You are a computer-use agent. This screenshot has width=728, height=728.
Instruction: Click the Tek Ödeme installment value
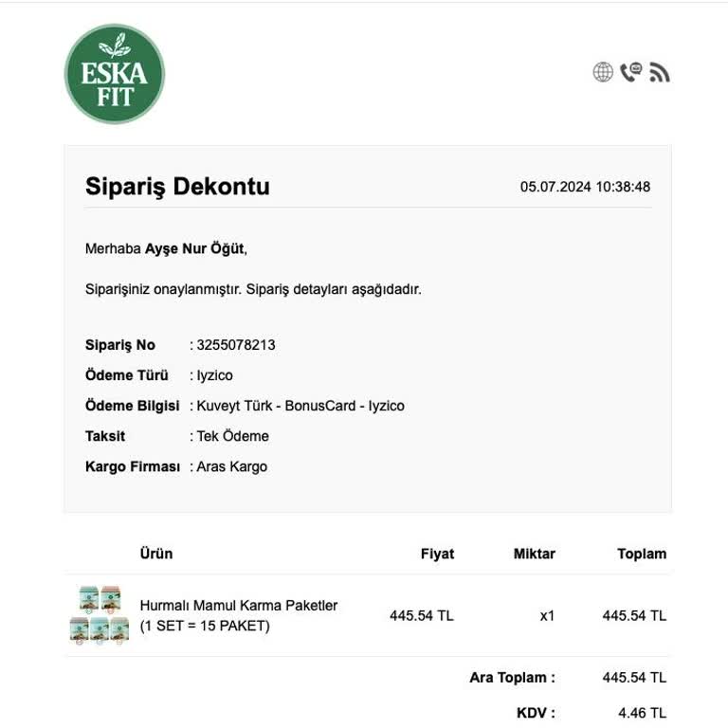point(232,436)
